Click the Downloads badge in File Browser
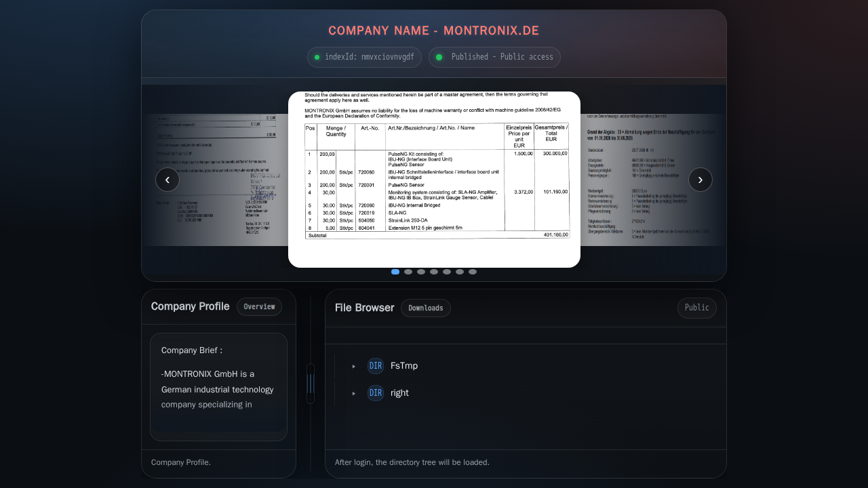This screenshot has width=868, height=488. pyautogui.click(x=426, y=308)
